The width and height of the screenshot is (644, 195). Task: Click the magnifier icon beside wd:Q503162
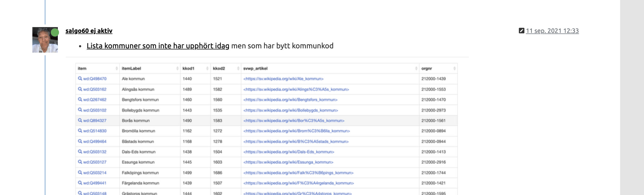(80, 89)
